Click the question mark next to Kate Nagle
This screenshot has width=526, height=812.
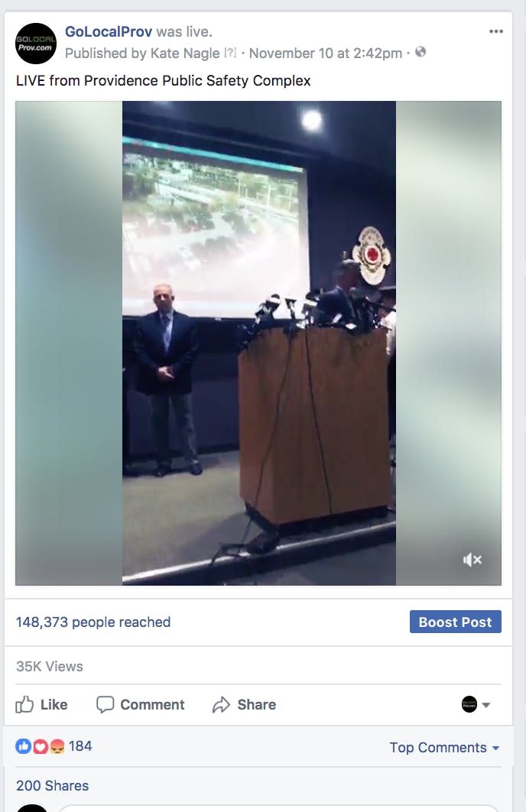pyautogui.click(x=230, y=53)
